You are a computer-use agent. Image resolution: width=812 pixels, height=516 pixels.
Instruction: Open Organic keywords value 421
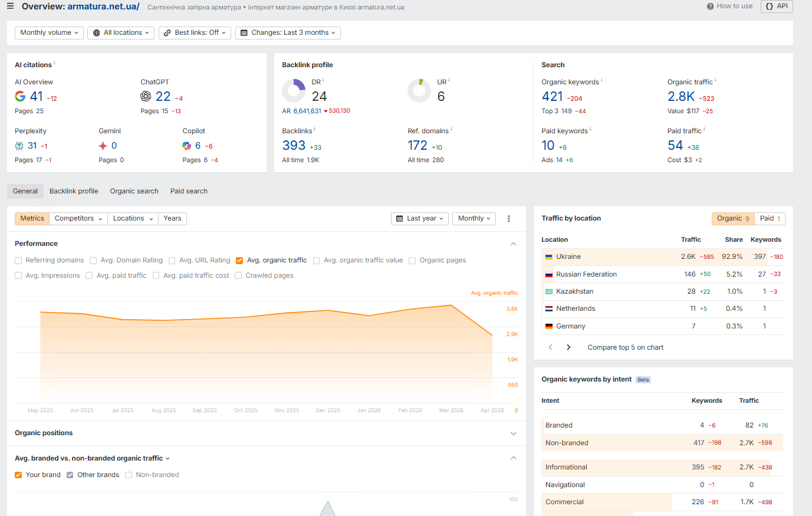click(x=553, y=96)
